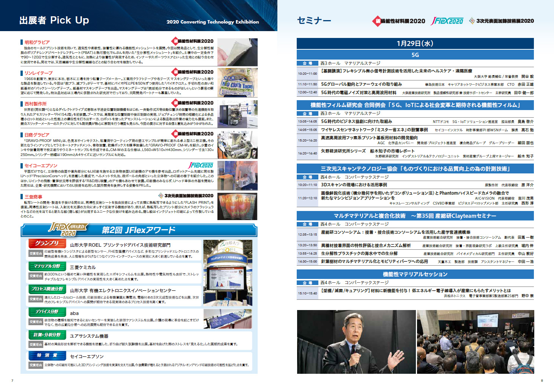The width and height of the screenshot is (554, 392).
Task: Open the photo of the crowded seminar audience
Action: [475, 342]
